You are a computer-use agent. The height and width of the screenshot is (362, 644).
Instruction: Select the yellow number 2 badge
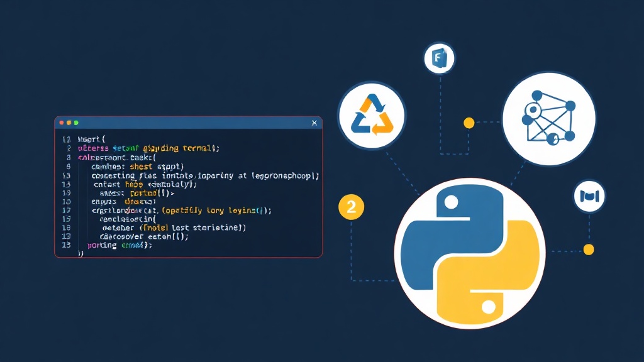(351, 207)
